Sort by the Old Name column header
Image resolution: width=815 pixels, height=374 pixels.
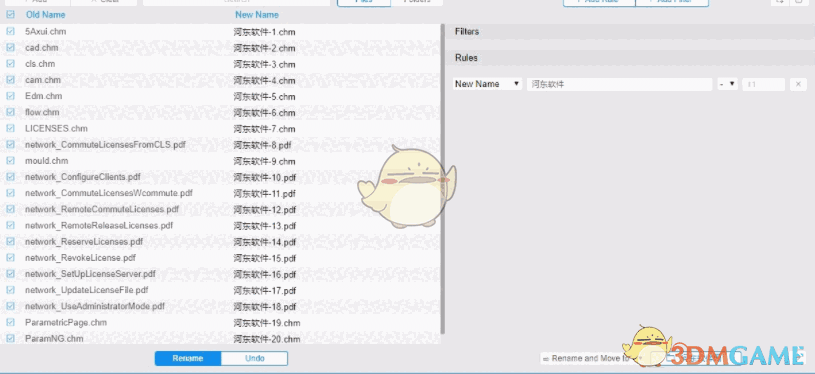click(x=46, y=15)
